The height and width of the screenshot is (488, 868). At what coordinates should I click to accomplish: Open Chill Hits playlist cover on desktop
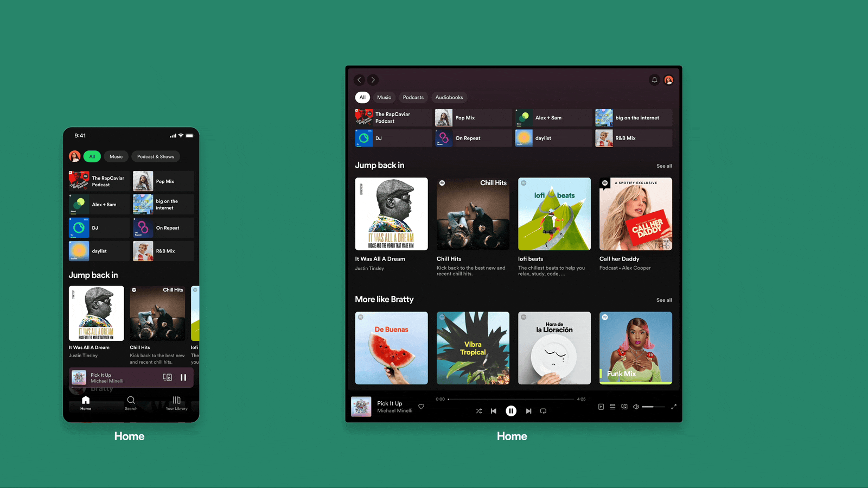coord(473,214)
